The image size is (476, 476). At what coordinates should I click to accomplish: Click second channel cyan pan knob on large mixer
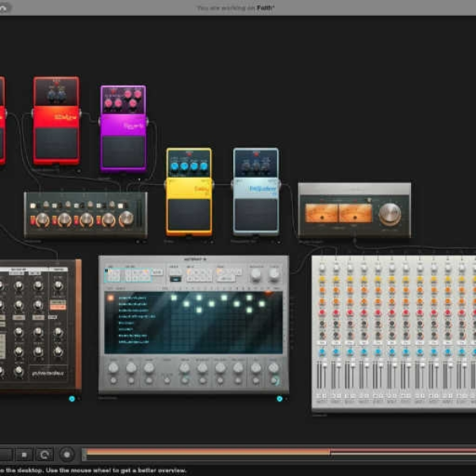point(336,352)
